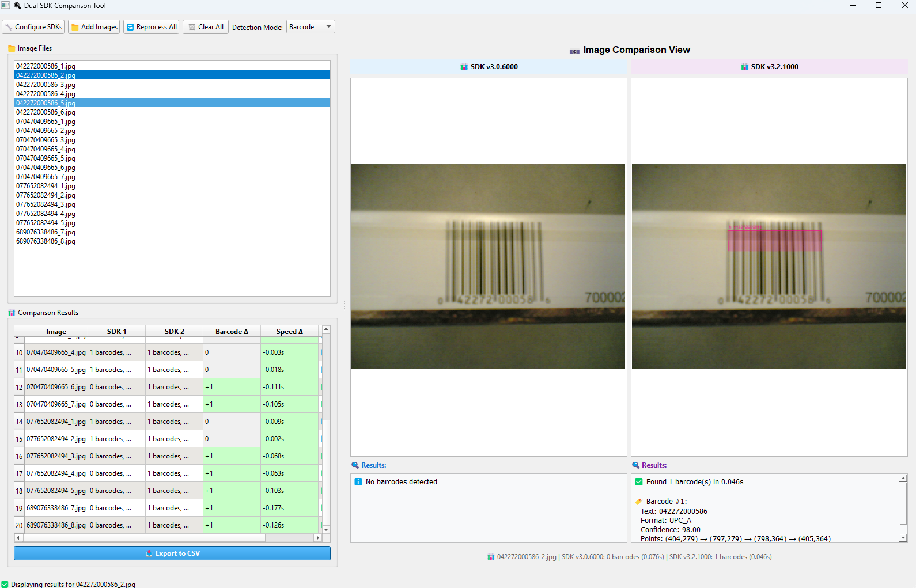Click the Image Comparison View icon
916x588 pixels.
coord(574,51)
